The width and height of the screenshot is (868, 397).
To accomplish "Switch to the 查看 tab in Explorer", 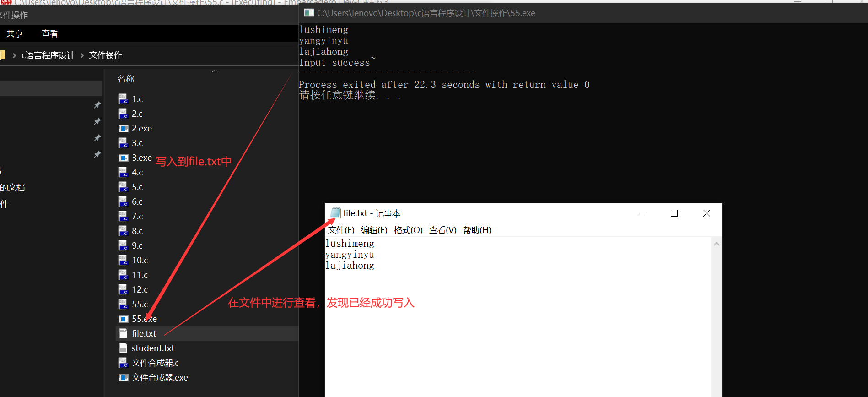I will click(50, 33).
